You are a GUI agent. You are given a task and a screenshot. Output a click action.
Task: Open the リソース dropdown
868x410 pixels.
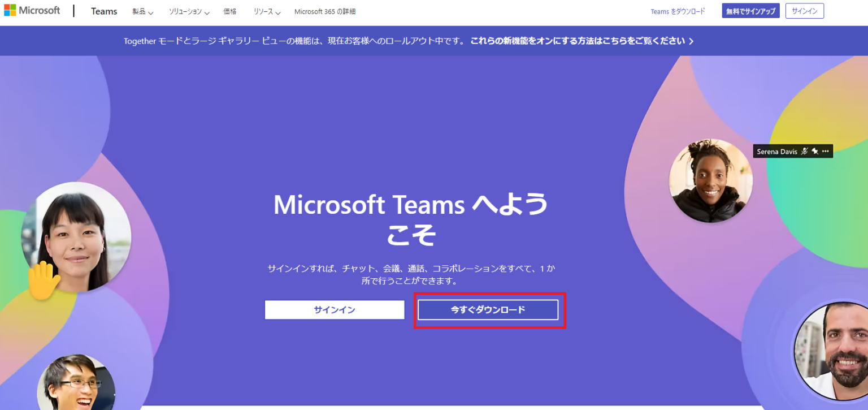[266, 11]
